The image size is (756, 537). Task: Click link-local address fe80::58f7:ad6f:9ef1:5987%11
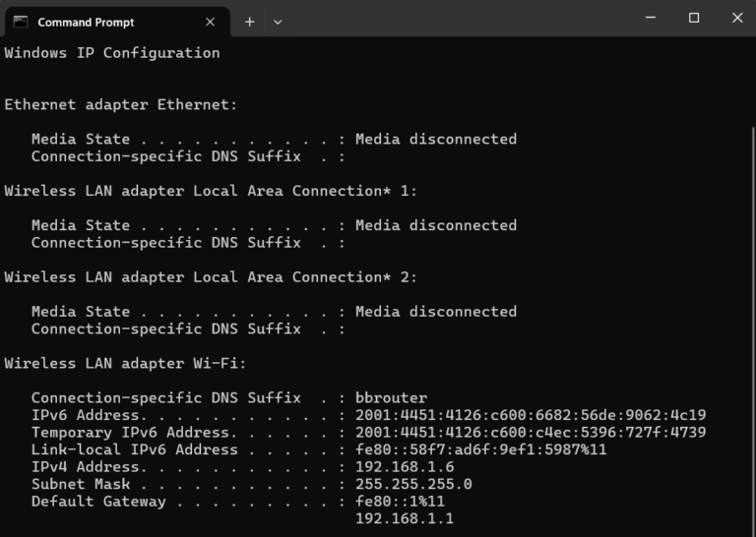[x=480, y=449]
